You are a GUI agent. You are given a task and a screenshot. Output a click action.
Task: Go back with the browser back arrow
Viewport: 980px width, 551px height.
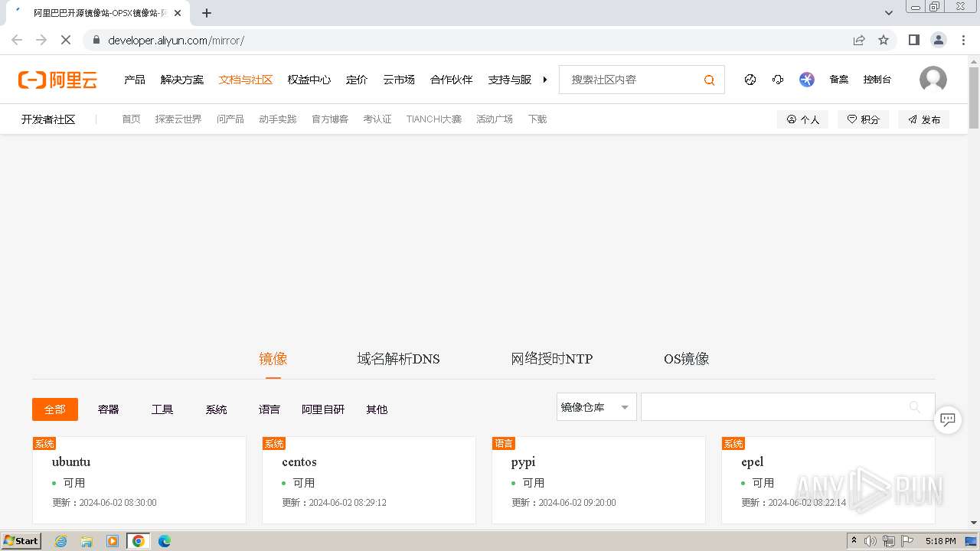(17, 40)
